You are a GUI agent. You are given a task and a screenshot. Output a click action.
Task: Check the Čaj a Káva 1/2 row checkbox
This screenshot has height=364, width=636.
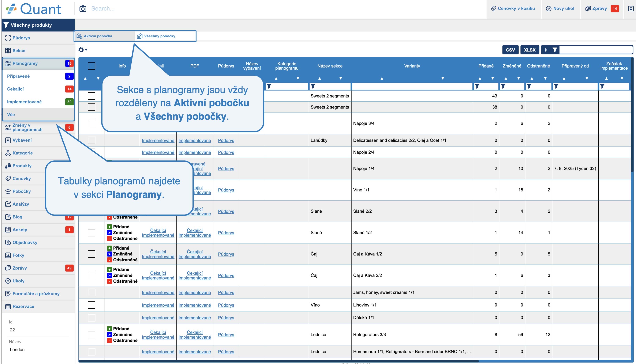point(91,254)
